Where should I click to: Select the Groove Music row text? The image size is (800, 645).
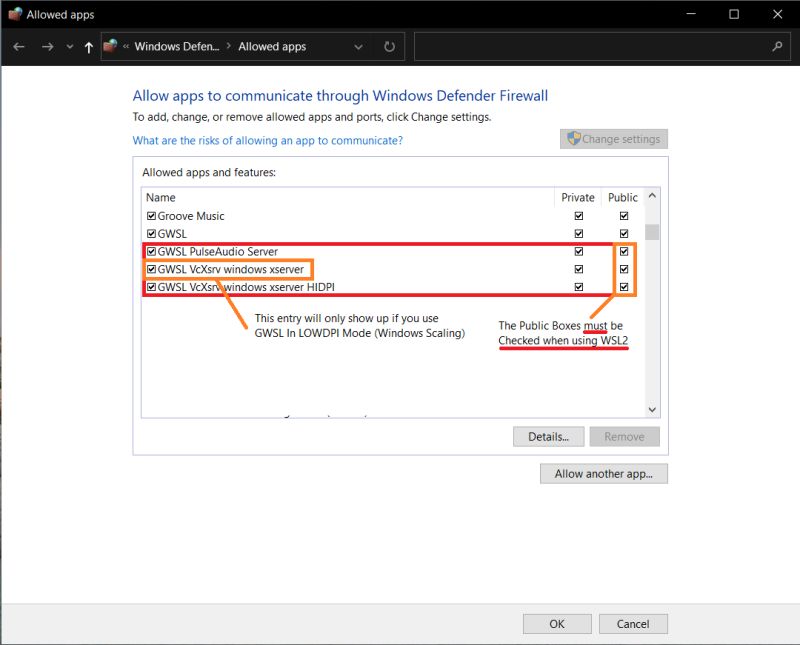click(x=191, y=216)
